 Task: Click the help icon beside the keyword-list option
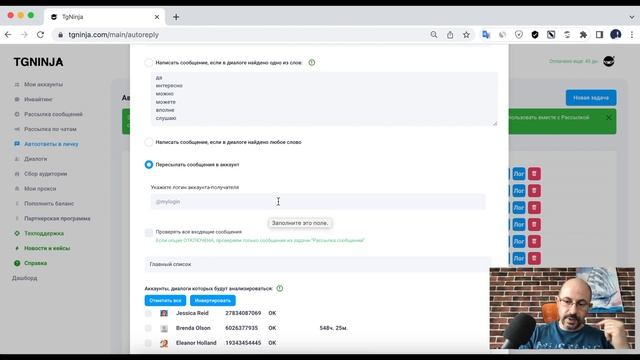311,62
